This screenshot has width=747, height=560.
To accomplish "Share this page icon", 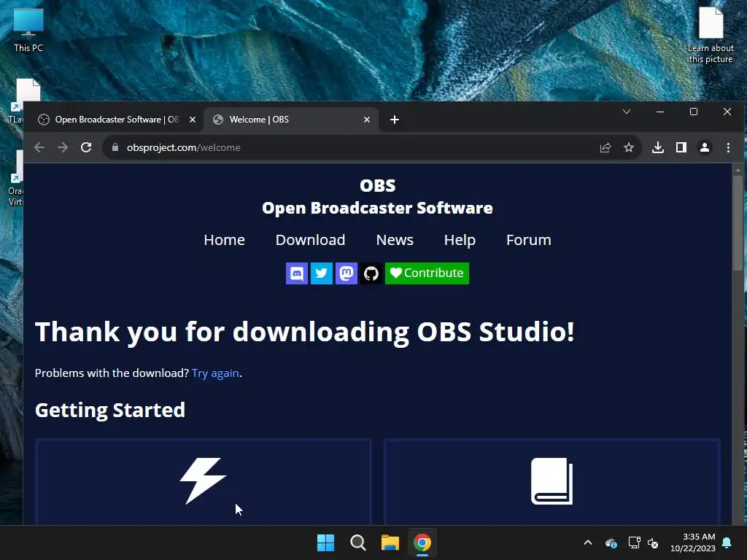I will [605, 147].
